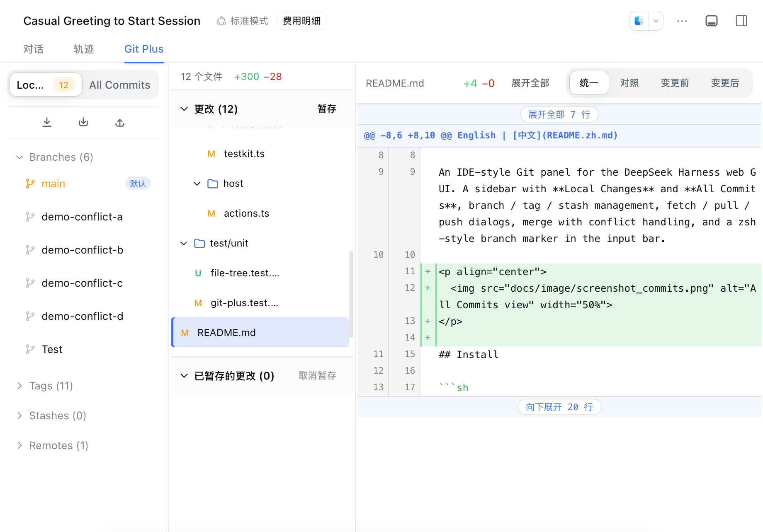Open the dropdown arrow next to Finder icon
The width and height of the screenshot is (763, 532).
[x=656, y=21]
